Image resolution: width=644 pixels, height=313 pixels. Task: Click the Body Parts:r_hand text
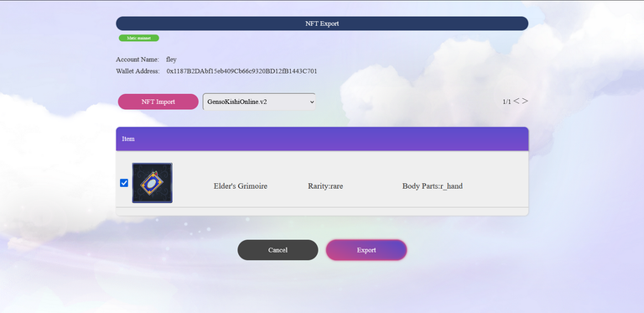433,186
